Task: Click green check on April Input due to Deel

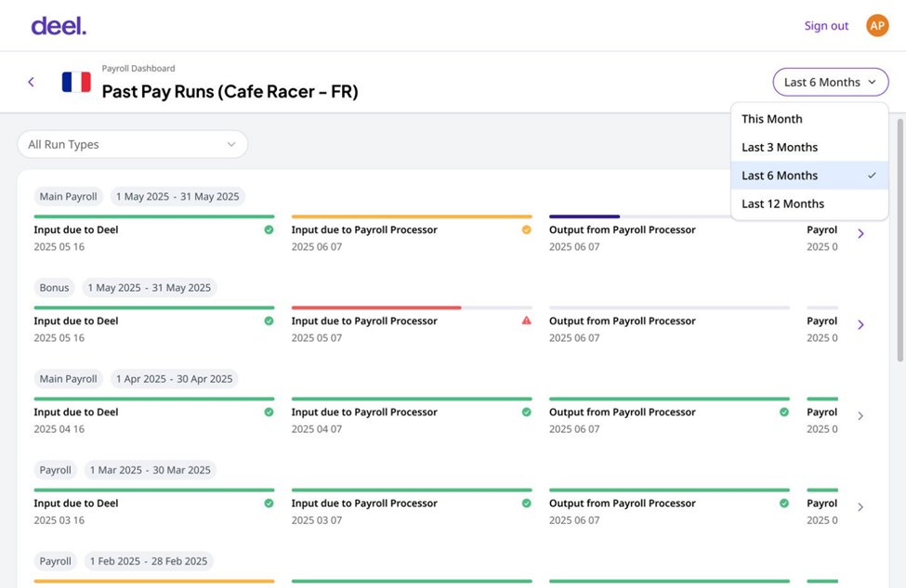Action: coord(269,412)
